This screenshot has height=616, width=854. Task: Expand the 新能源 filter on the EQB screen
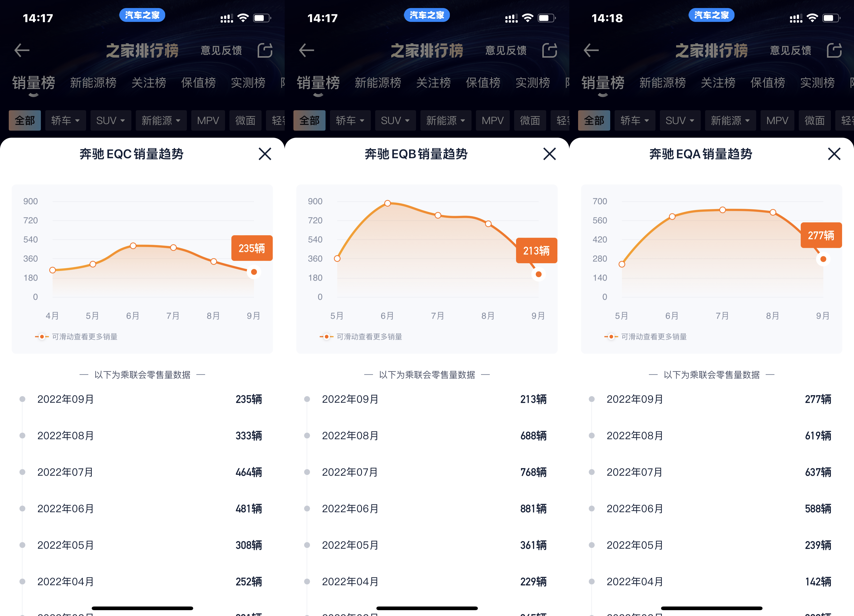(446, 120)
